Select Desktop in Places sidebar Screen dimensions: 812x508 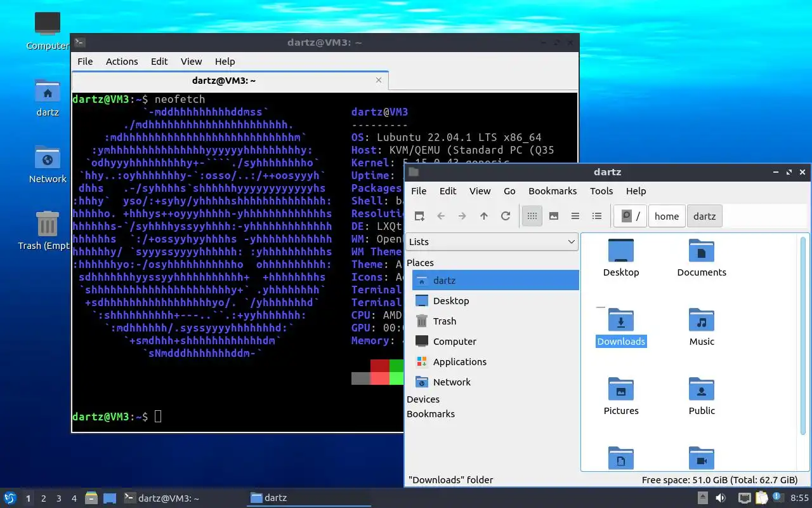click(495, 300)
